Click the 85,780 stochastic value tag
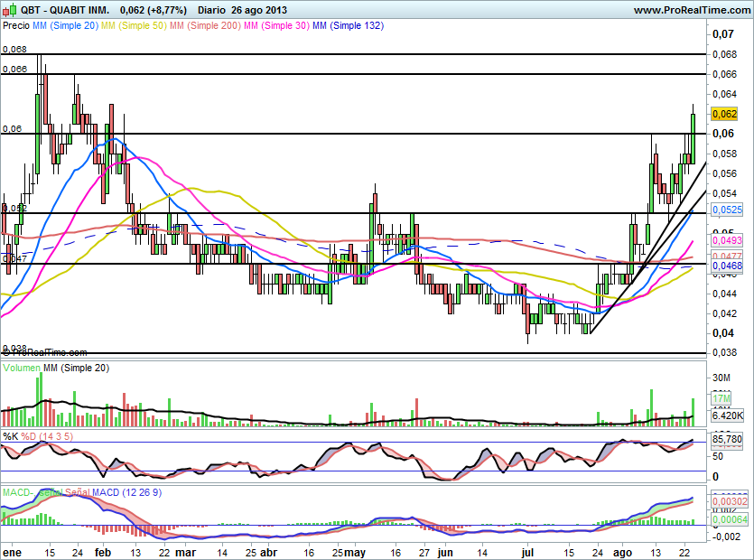754x560 pixels. click(727, 440)
